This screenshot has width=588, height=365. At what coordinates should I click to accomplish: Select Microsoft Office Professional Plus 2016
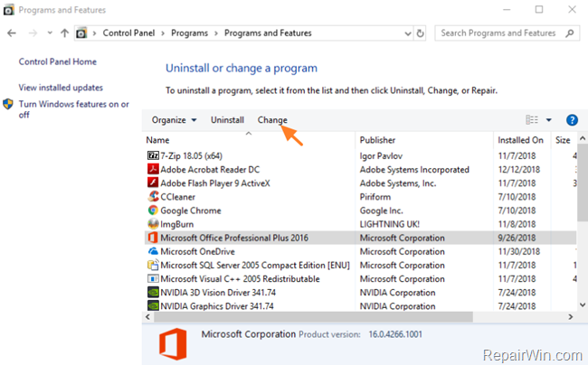coord(234,238)
